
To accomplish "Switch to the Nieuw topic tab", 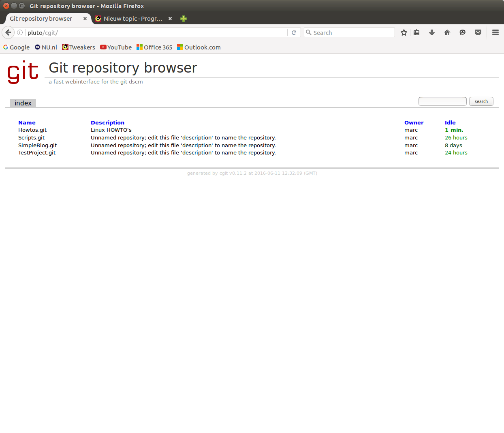I will 133,19.
